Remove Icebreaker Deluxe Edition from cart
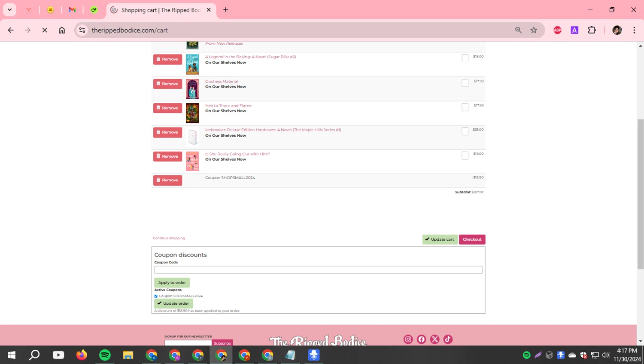Image resolution: width=644 pixels, height=364 pixels. [167, 132]
